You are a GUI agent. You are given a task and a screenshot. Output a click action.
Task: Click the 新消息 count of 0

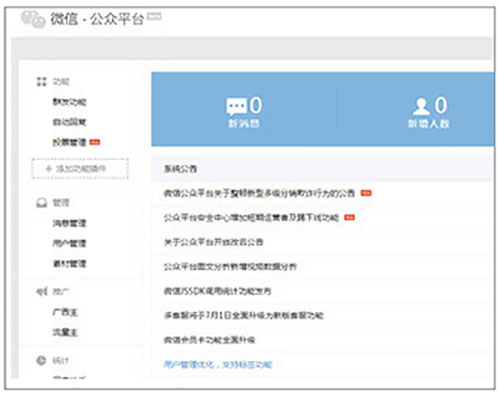click(x=256, y=105)
